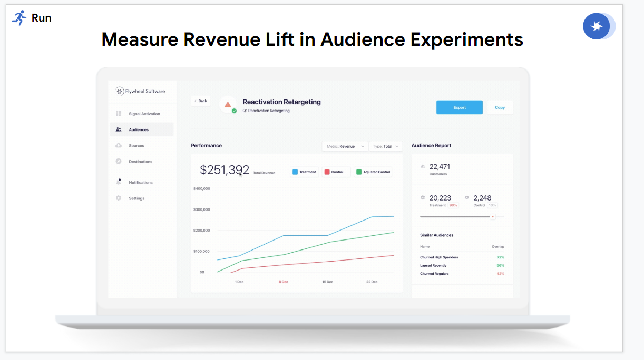This screenshot has width=644, height=360.
Task: Click the Notifications bell icon
Action: point(119,182)
